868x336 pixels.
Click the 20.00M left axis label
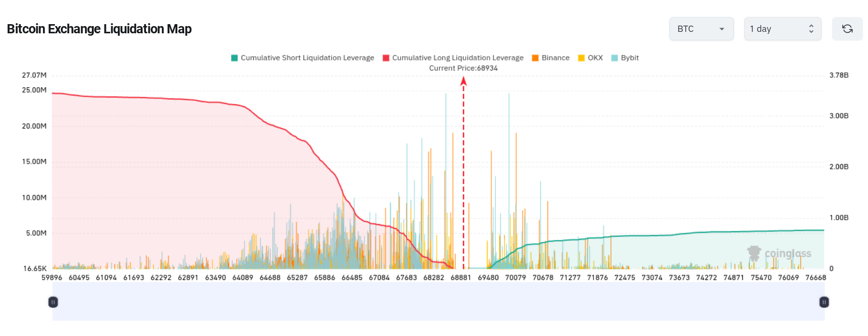click(x=34, y=126)
